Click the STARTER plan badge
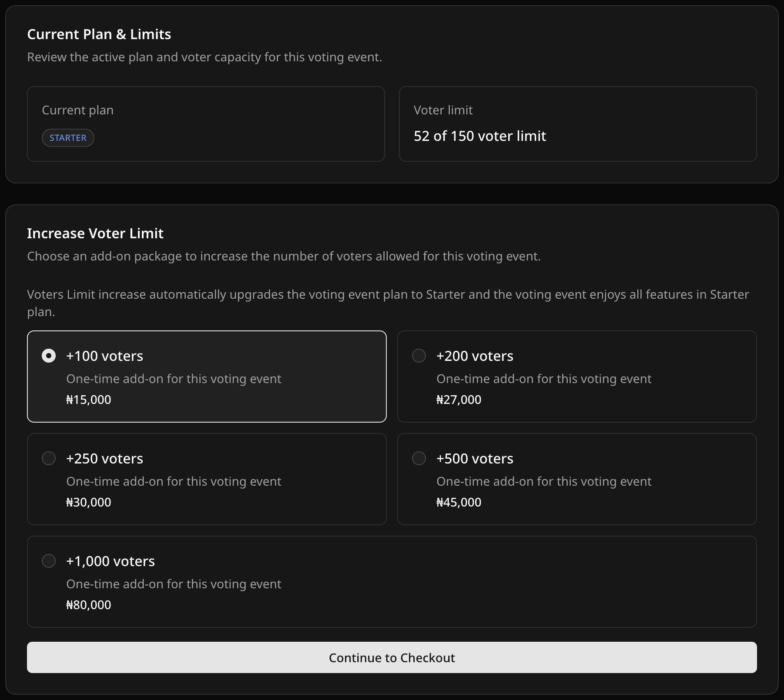The height and width of the screenshot is (700, 784). [68, 138]
